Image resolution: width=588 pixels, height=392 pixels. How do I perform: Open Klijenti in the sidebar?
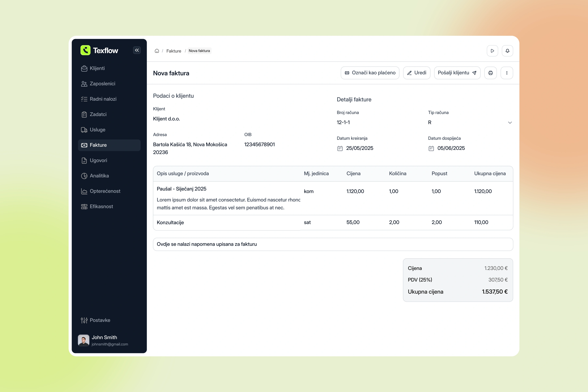tap(97, 68)
